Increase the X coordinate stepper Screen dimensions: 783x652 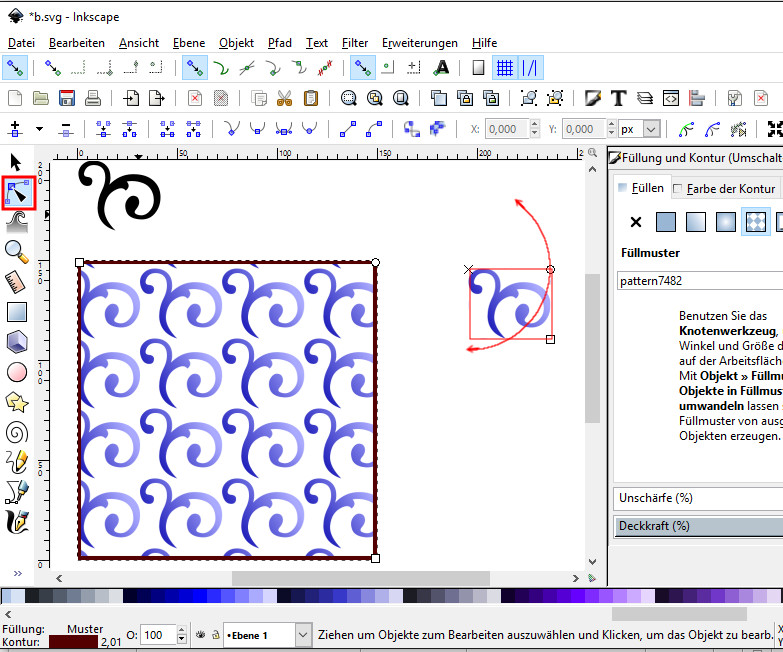535,124
